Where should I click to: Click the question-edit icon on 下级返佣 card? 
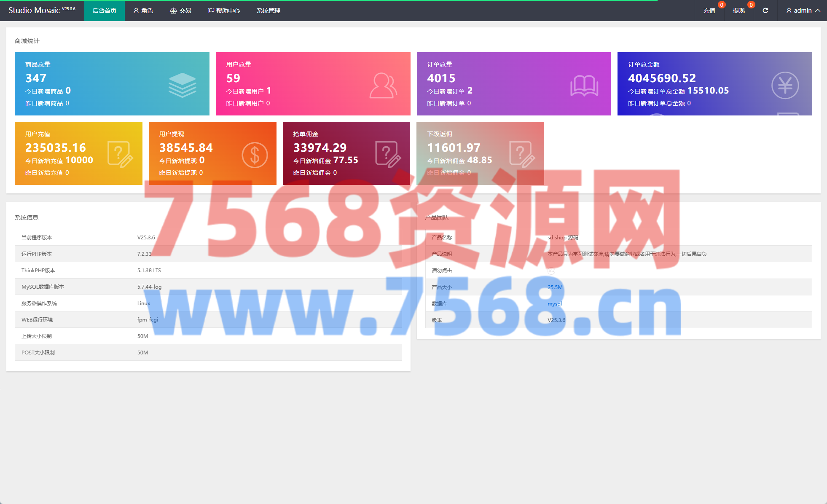pyautogui.click(x=522, y=154)
